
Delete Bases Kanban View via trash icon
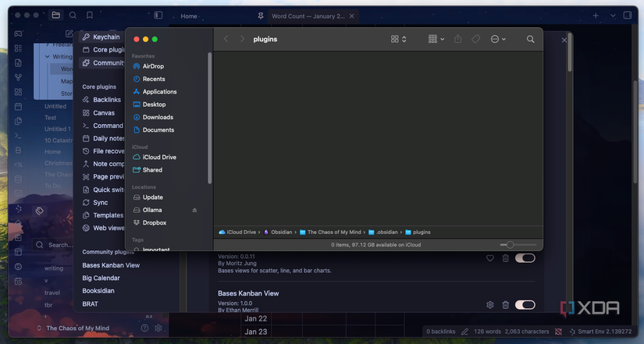click(x=506, y=305)
